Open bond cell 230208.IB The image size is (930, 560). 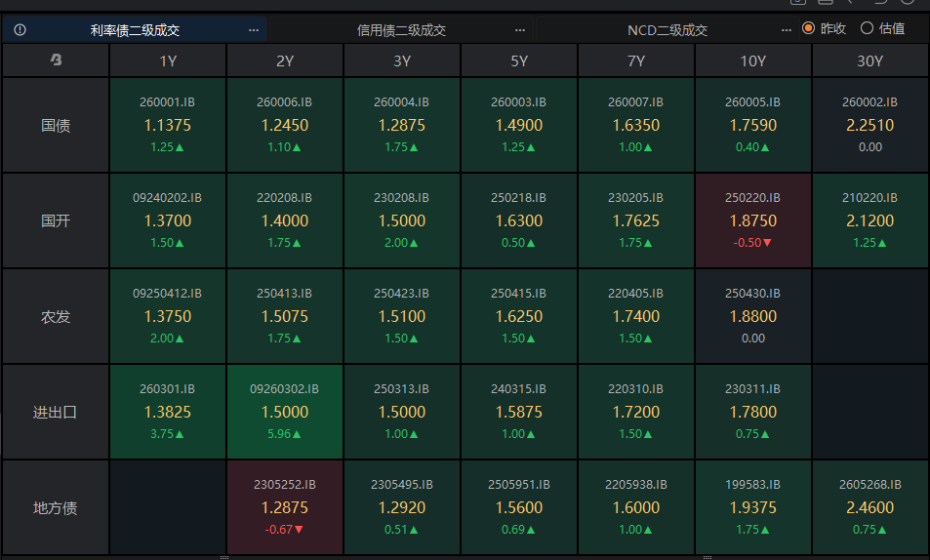[x=402, y=220]
